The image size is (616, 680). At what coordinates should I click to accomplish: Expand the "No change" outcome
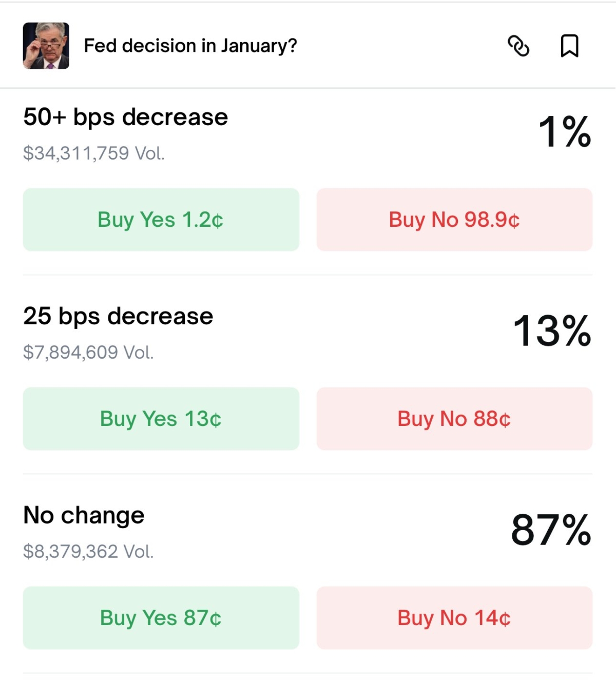point(84,515)
